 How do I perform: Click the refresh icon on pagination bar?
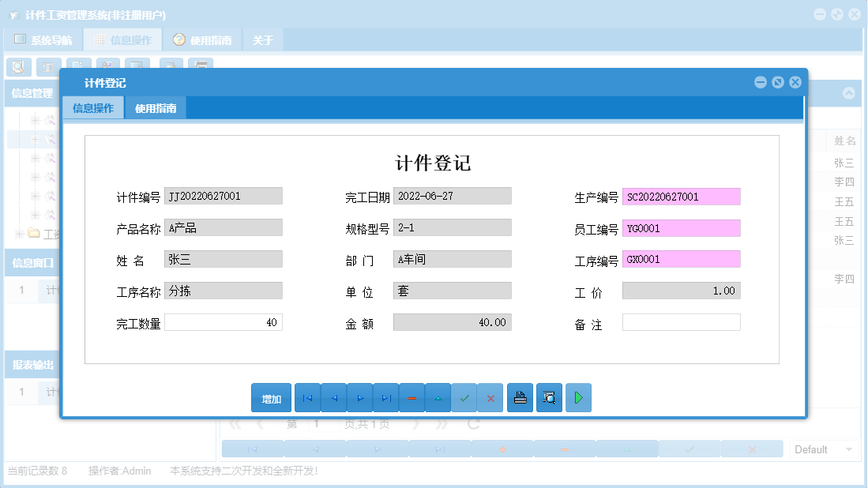coord(472,423)
